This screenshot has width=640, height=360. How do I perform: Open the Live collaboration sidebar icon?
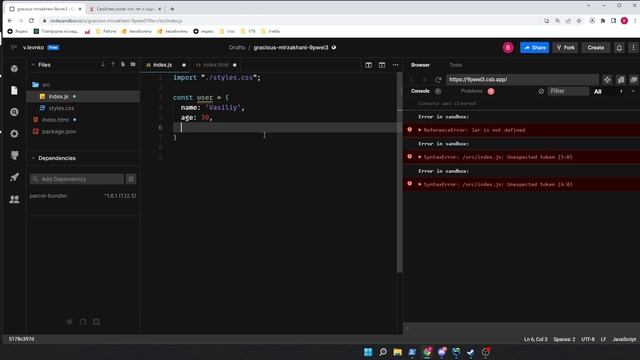click(x=14, y=199)
